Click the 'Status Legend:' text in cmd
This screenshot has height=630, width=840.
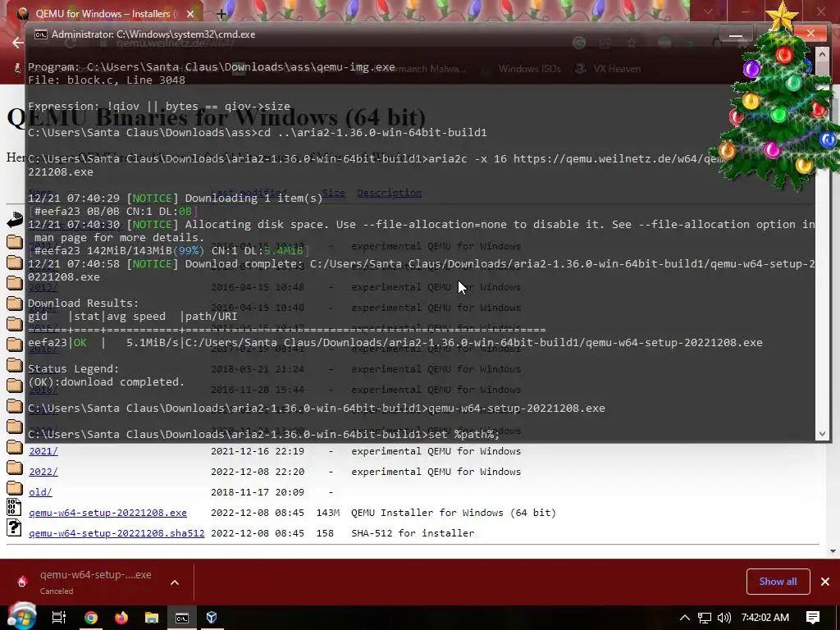[73, 369]
